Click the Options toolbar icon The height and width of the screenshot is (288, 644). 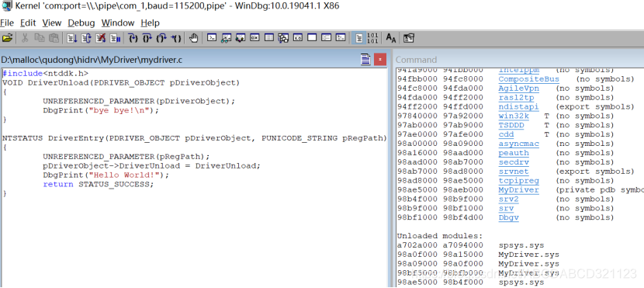(408, 38)
